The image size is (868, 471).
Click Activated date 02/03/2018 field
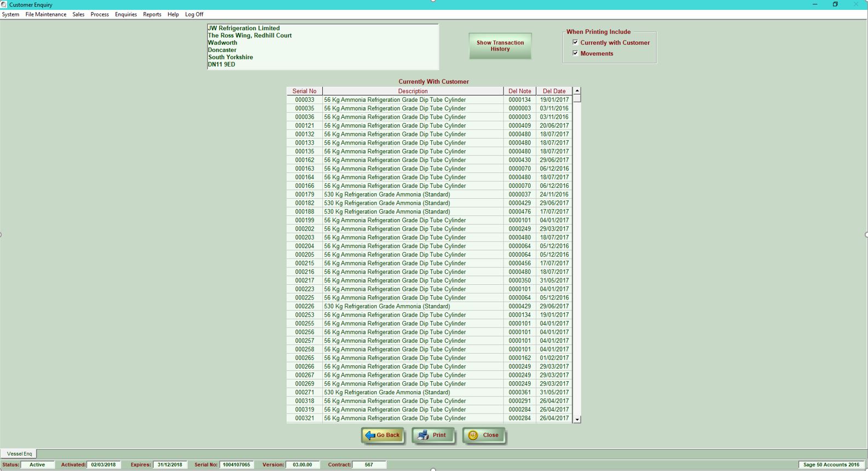pyautogui.click(x=103, y=464)
